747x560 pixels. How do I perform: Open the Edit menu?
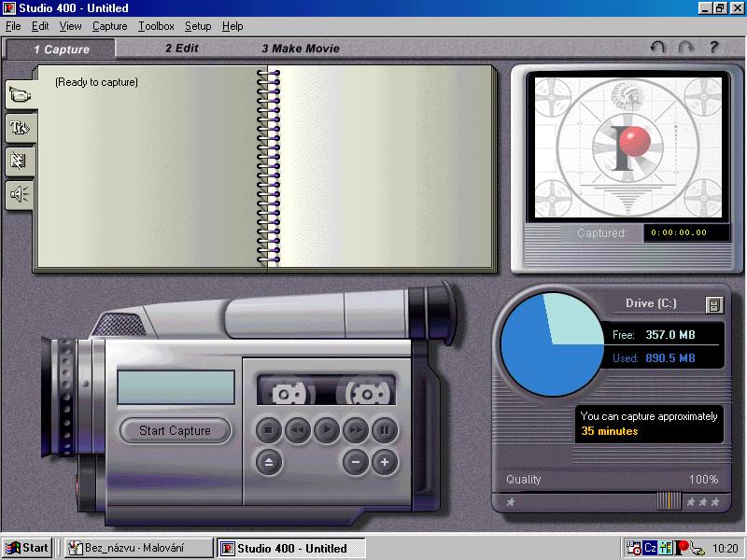[x=40, y=26]
